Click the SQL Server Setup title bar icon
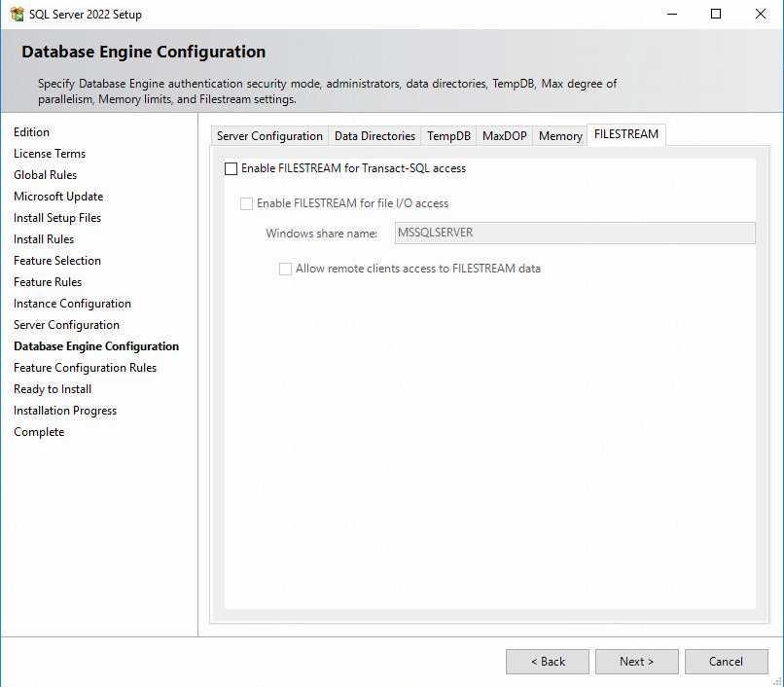Viewport: 784px width, 687px height. pos(17,14)
